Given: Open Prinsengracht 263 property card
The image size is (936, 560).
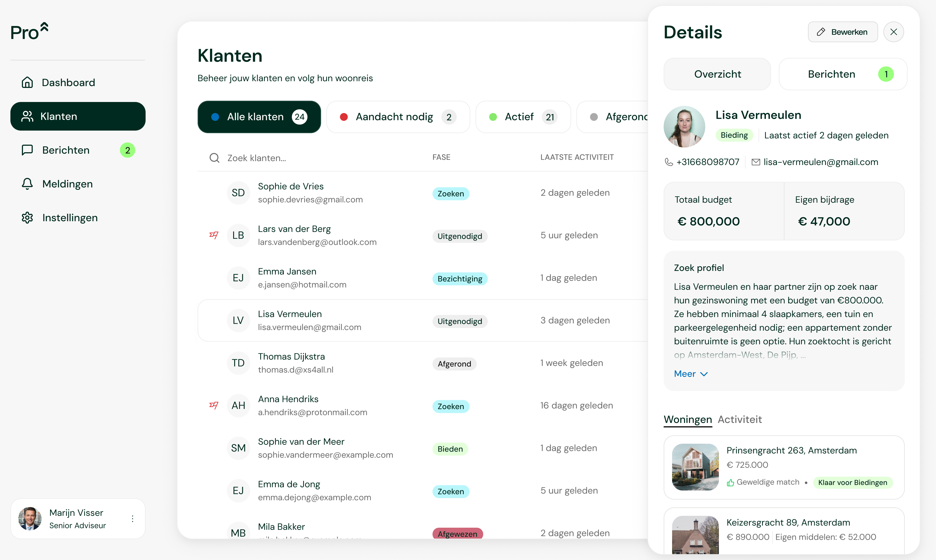Looking at the screenshot, I should coord(784,467).
